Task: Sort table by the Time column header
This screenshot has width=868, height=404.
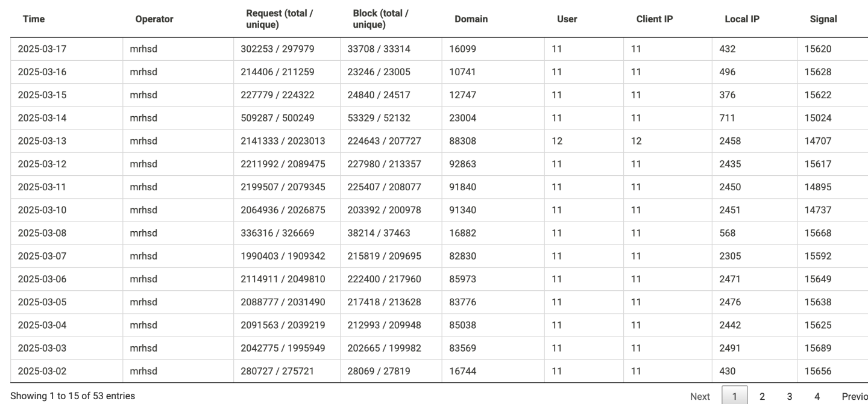Action: [x=34, y=19]
